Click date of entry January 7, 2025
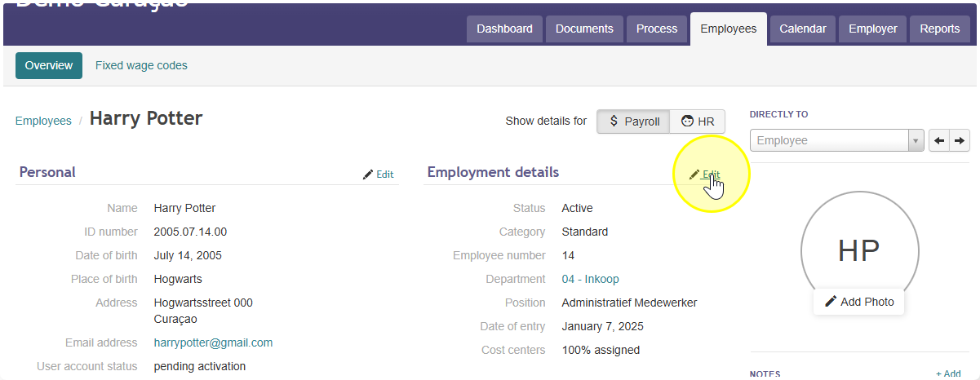Image resolution: width=980 pixels, height=380 pixels. (602, 326)
